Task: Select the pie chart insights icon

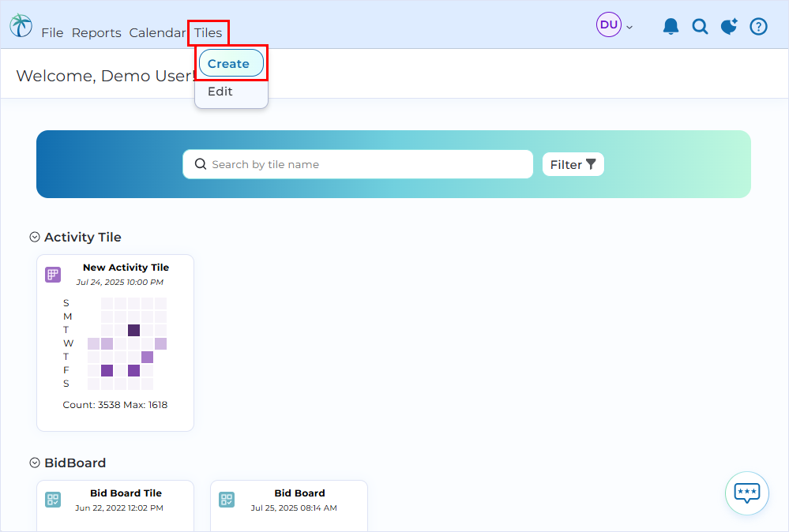Action: 728,25
